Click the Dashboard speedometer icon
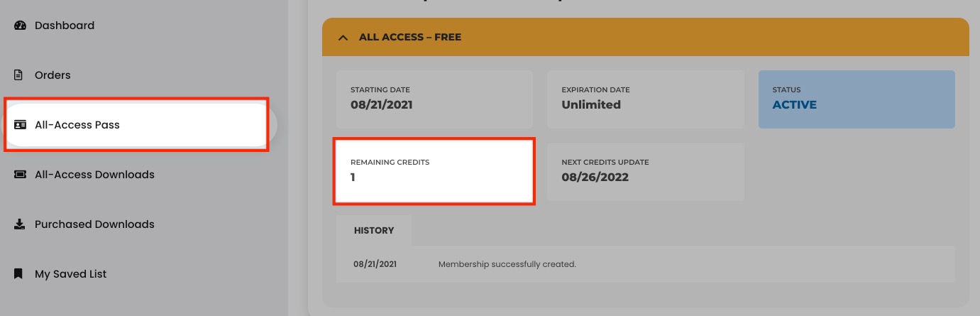Image resolution: width=980 pixels, height=316 pixels. pyautogui.click(x=20, y=26)
